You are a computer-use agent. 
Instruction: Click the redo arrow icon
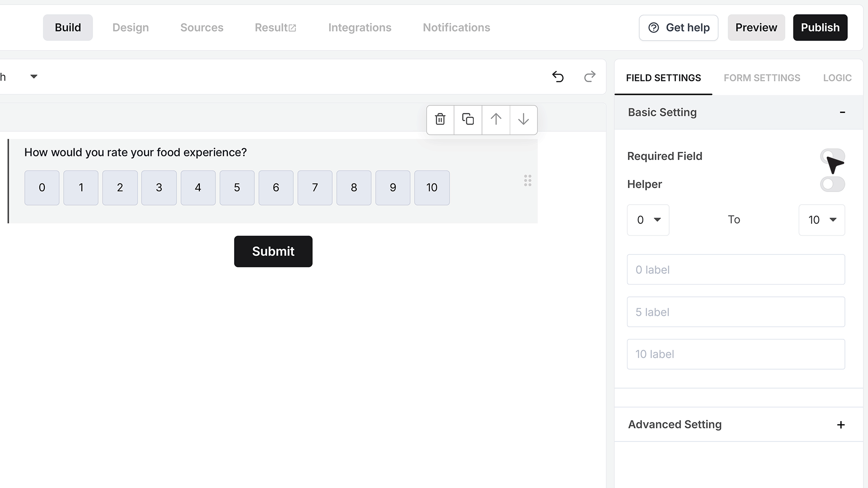tap(590, 77)
